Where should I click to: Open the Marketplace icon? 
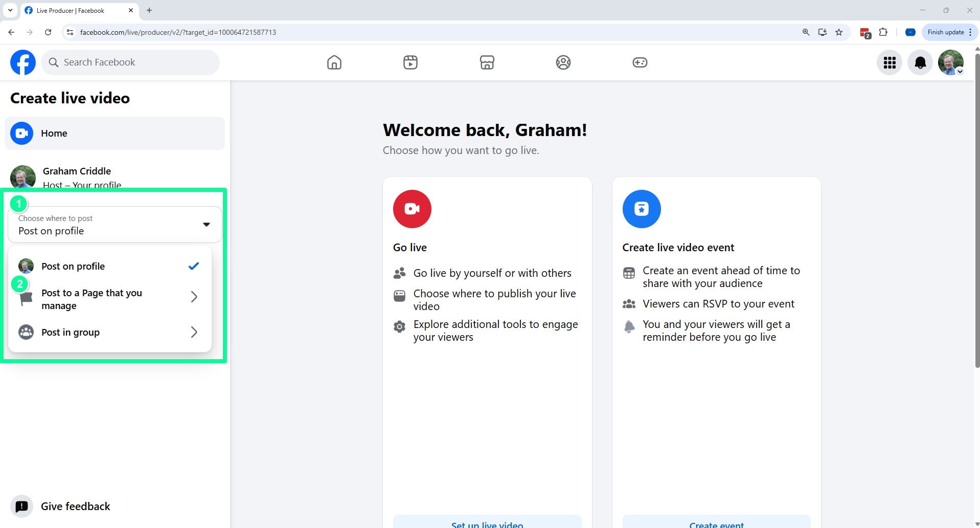(487, 62)
